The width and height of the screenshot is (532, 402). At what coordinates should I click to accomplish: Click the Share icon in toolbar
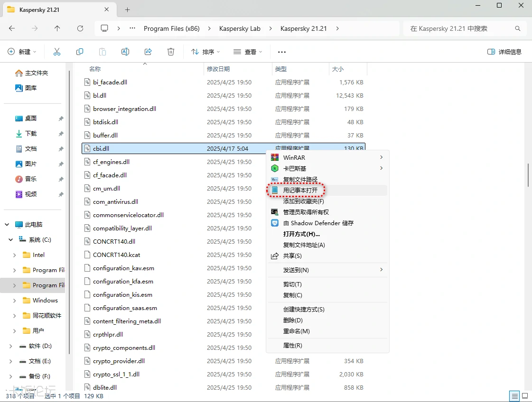coord(148,52)
